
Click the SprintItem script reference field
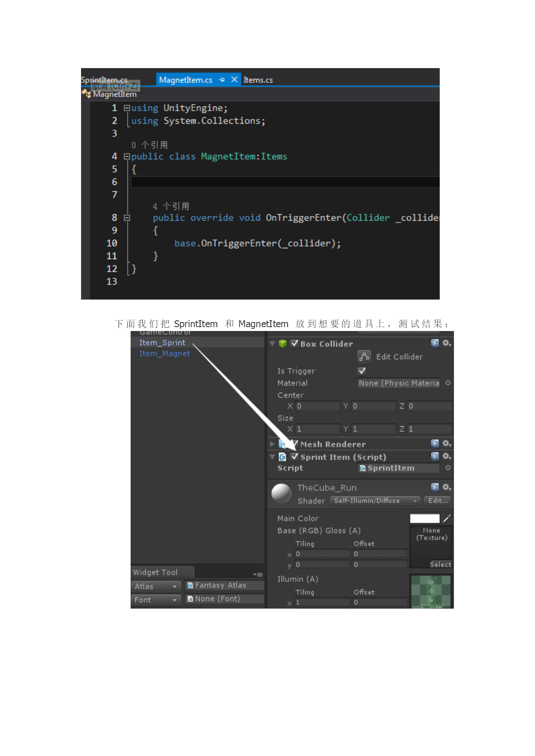click(399, 468)
